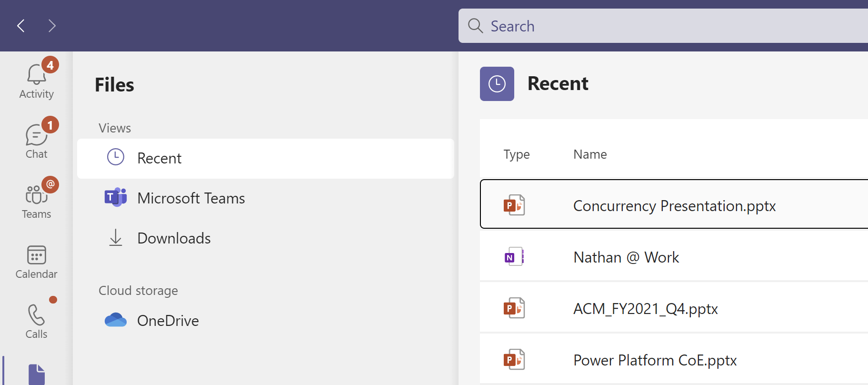Click the PowerPoint icon for Concurrency Presentation
This screenshot has height=385, width=868.
(x=514, y=205)
